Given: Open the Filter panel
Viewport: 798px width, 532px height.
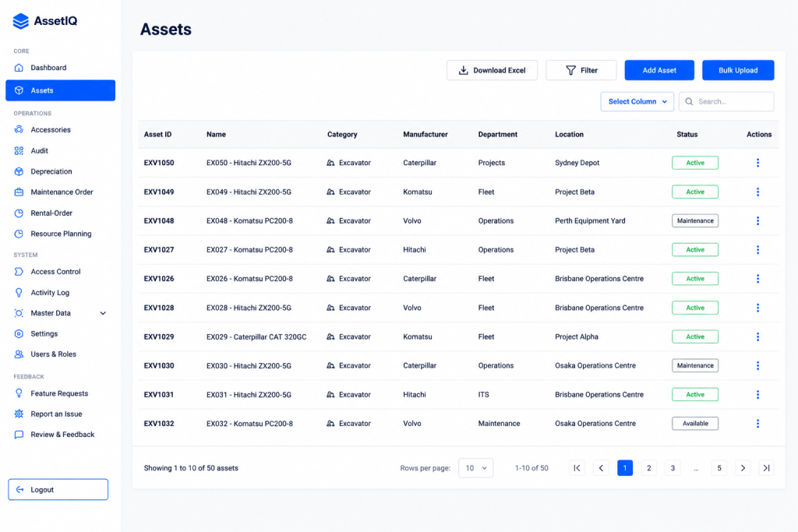Looking at the screenshot, I should (x=581, y=70).
